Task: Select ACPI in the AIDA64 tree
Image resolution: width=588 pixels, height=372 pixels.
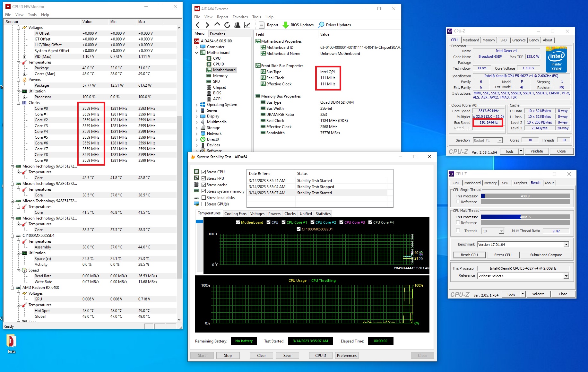Action: click(x=214, y=99)
